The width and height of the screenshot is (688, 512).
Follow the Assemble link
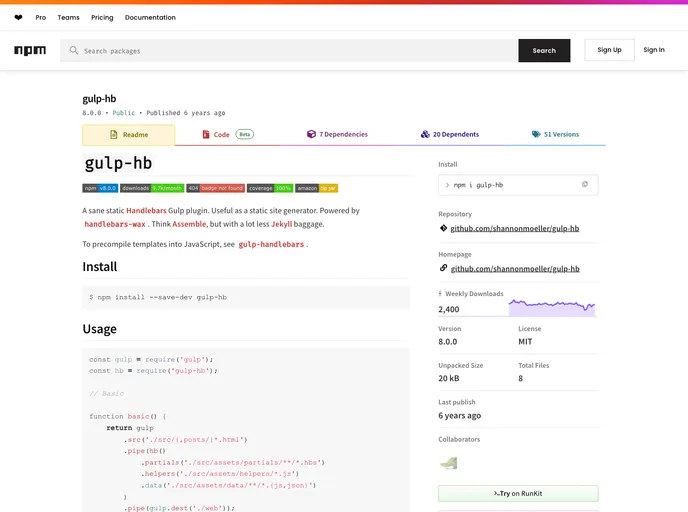[189, 224]
